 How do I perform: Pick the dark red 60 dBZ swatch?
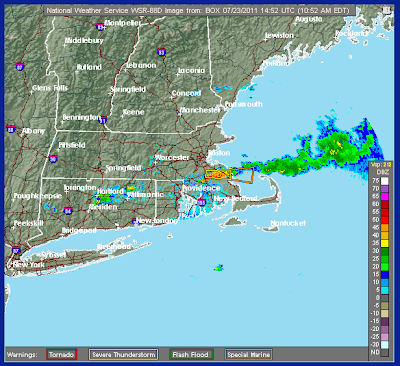[385, 204]
